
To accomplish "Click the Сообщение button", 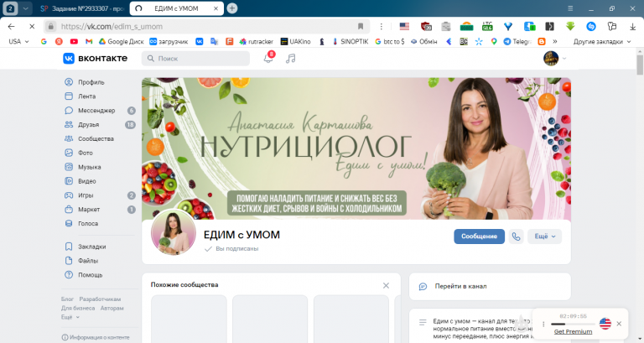I will point(479,236).
